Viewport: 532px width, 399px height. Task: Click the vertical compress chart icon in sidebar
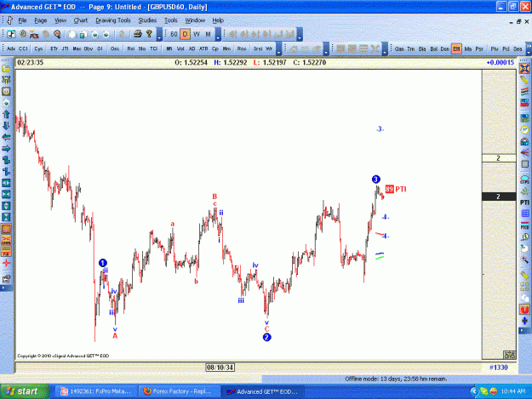tap(6, 217)
